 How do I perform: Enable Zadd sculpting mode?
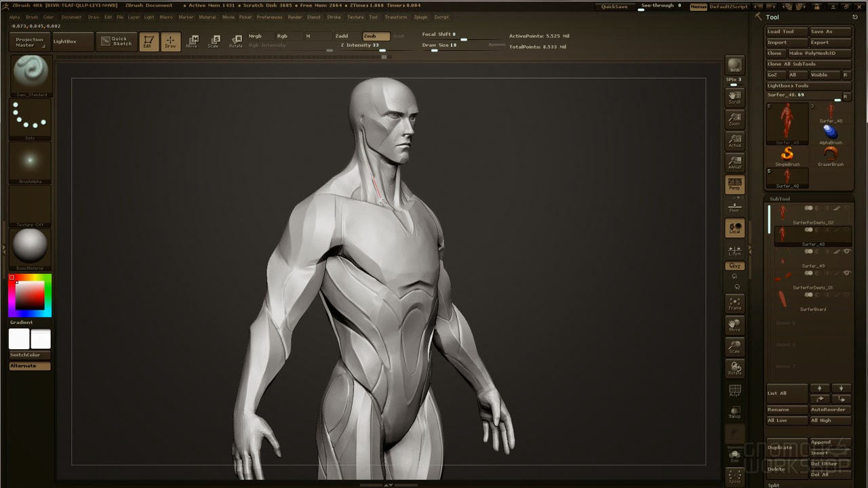point(341,36)
